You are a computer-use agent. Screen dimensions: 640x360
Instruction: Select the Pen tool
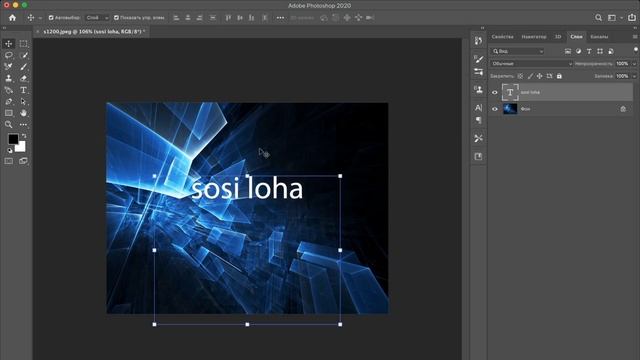9,101
